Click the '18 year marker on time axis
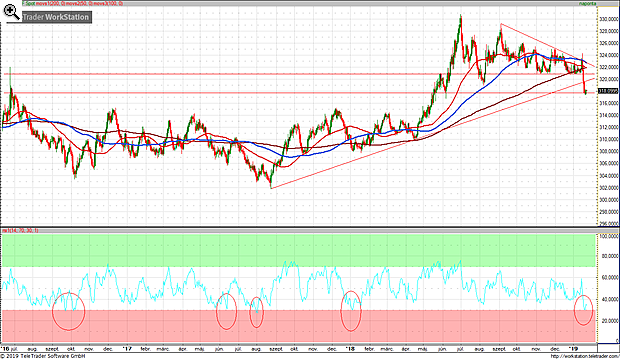 [x=350, y=349]
